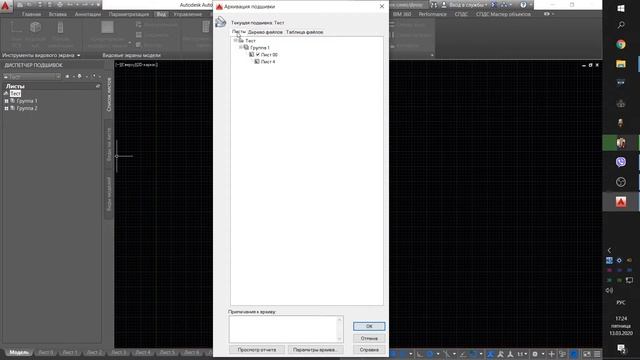
Task: Click the viewport controls label [-][Сверху][2D-каркас]
Action: [136, 64]
